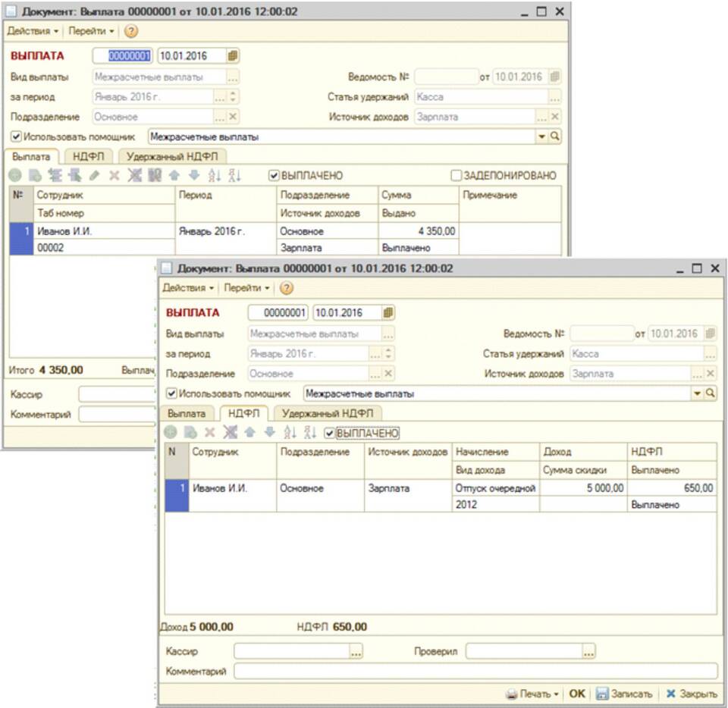The height and width of the screenshot is (708, 728).
Task: Click the floppy disk Записать icon
Action: pyautogui.click(x=601, y=694)
